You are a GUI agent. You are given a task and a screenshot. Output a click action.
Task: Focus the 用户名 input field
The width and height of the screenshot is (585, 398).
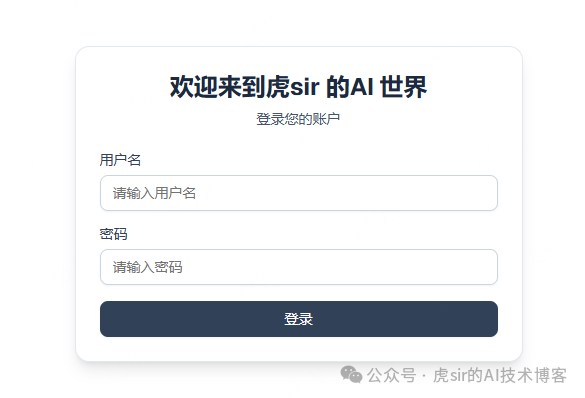(298, 193)
